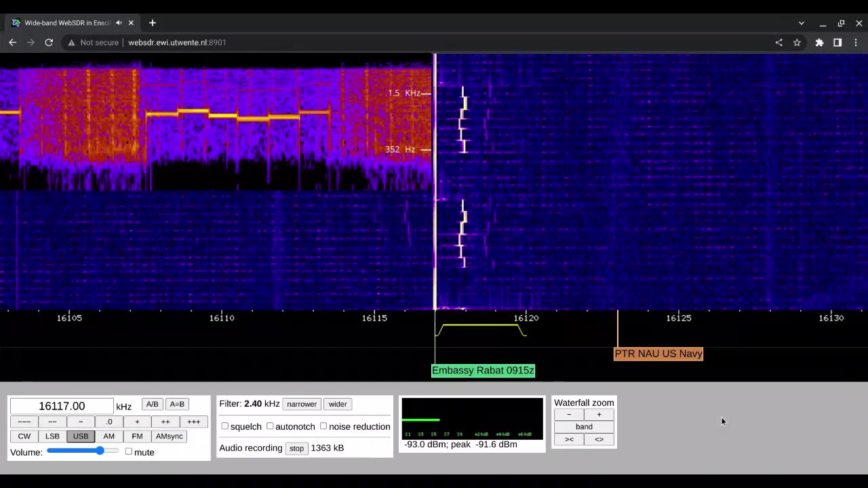Screen dimensions: 868x488
Task: Click the A/B button
Action: tap(152, 404)
